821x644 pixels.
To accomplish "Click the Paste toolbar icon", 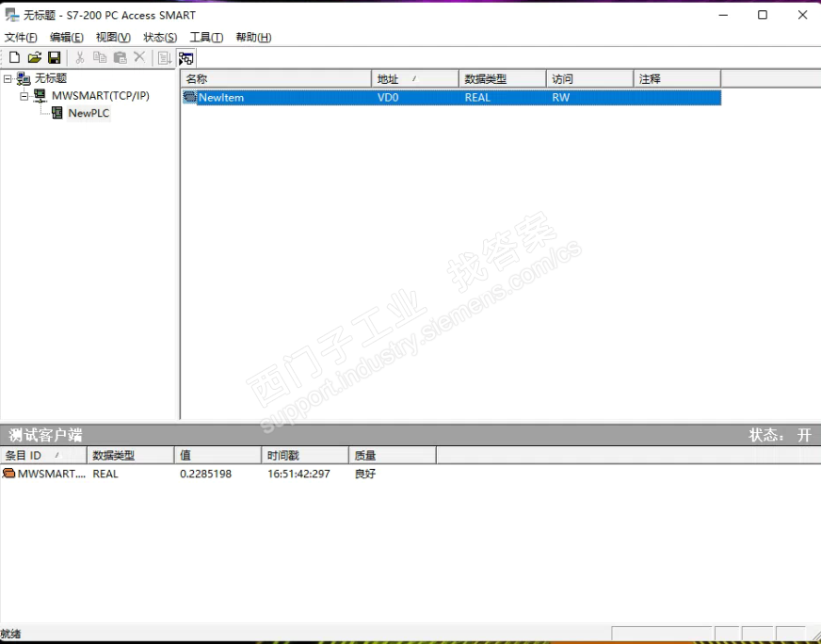I will tap(121, 57).
